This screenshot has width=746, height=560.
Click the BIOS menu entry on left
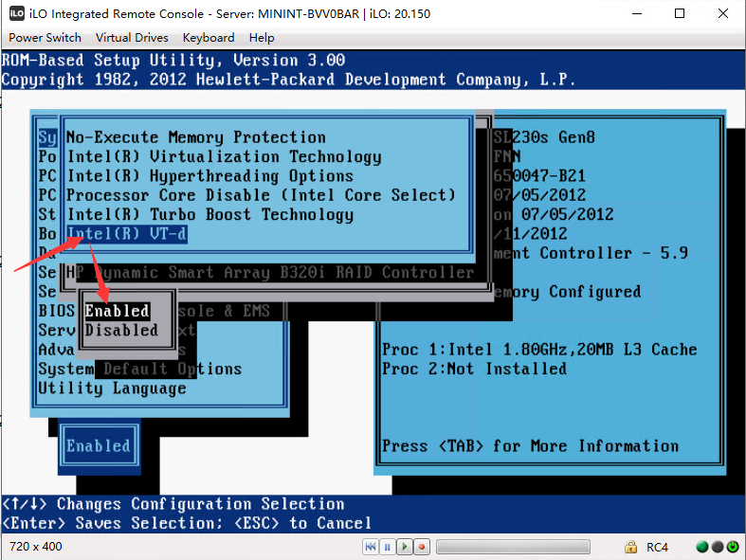click(57, 311)
